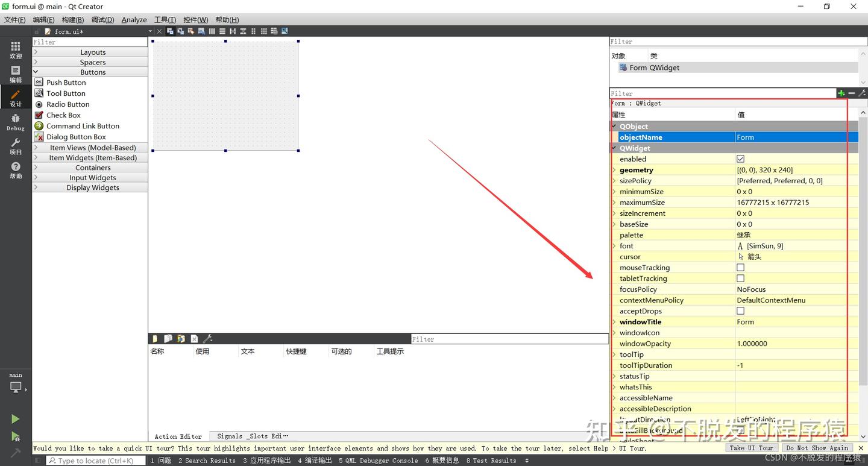Expand the geometry property row
868x466 pixels.
point(614,170)
